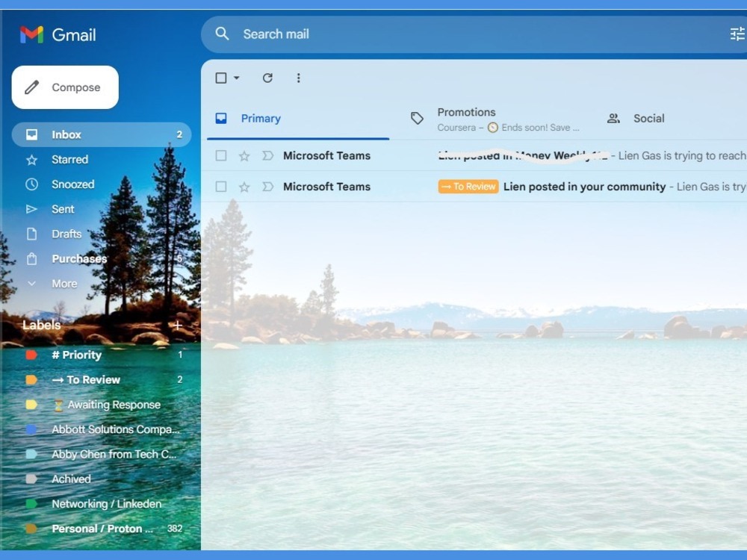This screenshot has width=747, height=560.
Task: Click the Snoozed clock icon
Action: 31,184
